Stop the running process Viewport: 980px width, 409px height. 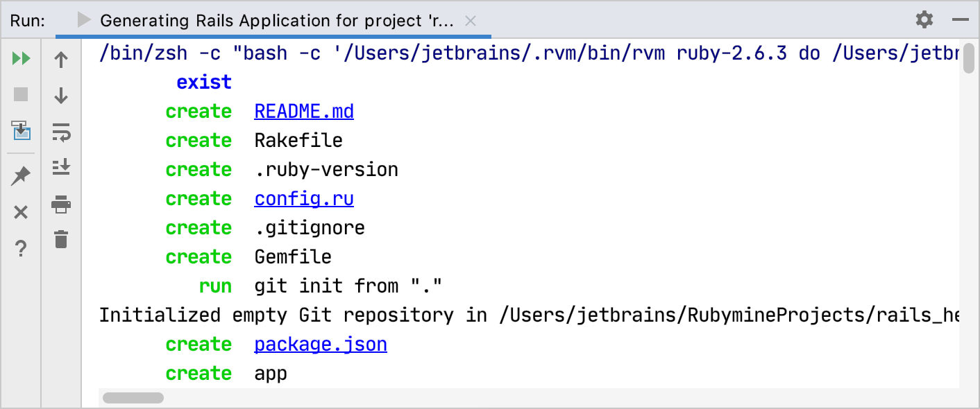(x=21, y=94)
